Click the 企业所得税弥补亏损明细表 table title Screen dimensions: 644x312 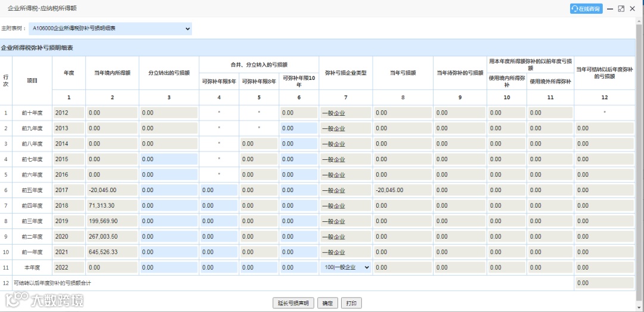(37, 48)
